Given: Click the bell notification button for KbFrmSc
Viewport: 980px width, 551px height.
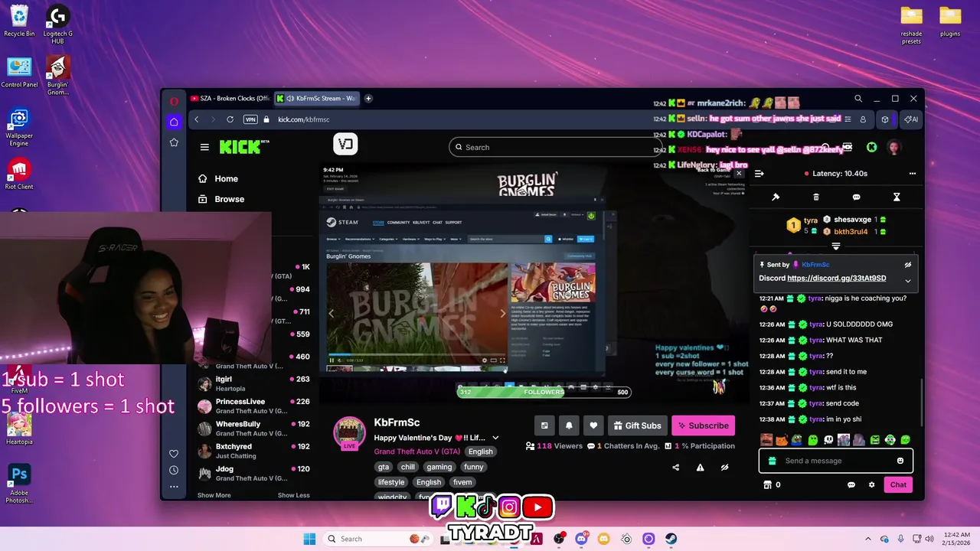Looking at the screenshot, I should 569,425.
